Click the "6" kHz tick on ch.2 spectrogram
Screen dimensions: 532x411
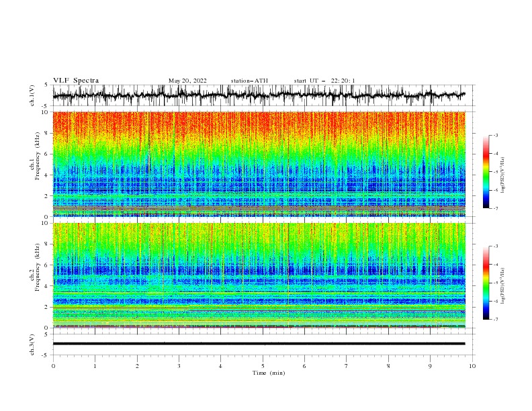pyautogui.click(x=46, y=265)
